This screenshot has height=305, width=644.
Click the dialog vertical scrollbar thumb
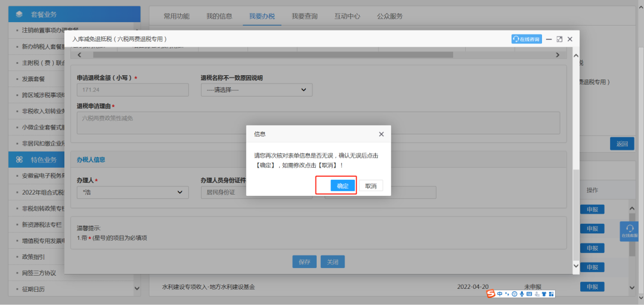coord(576,214)
